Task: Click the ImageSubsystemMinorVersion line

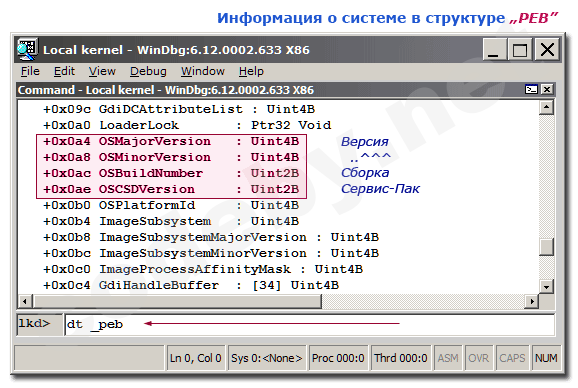Action: pyautogui.click(x=211, y=254)
